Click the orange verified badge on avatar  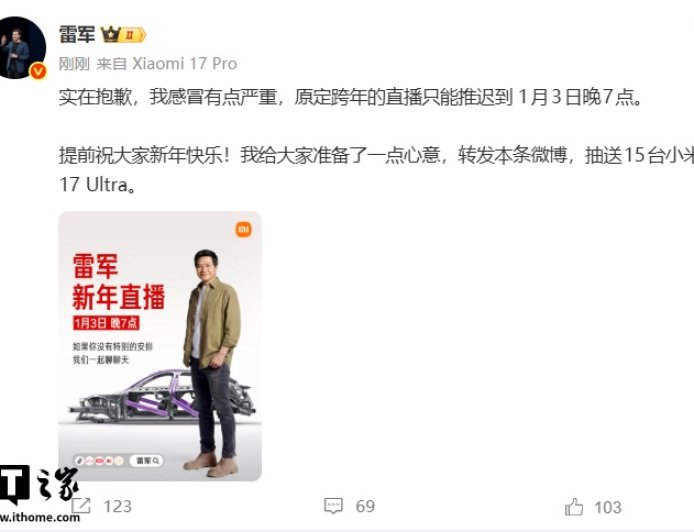point(38,71)
